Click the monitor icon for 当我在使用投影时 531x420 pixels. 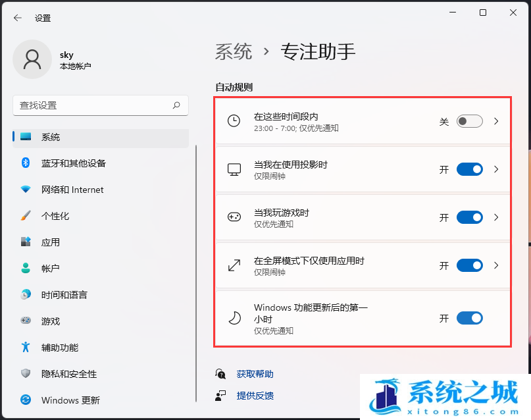234,169
